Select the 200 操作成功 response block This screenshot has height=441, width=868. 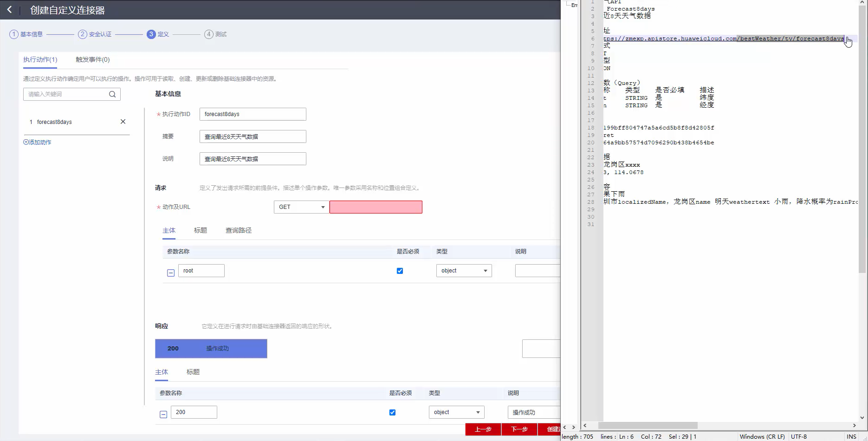211,349
